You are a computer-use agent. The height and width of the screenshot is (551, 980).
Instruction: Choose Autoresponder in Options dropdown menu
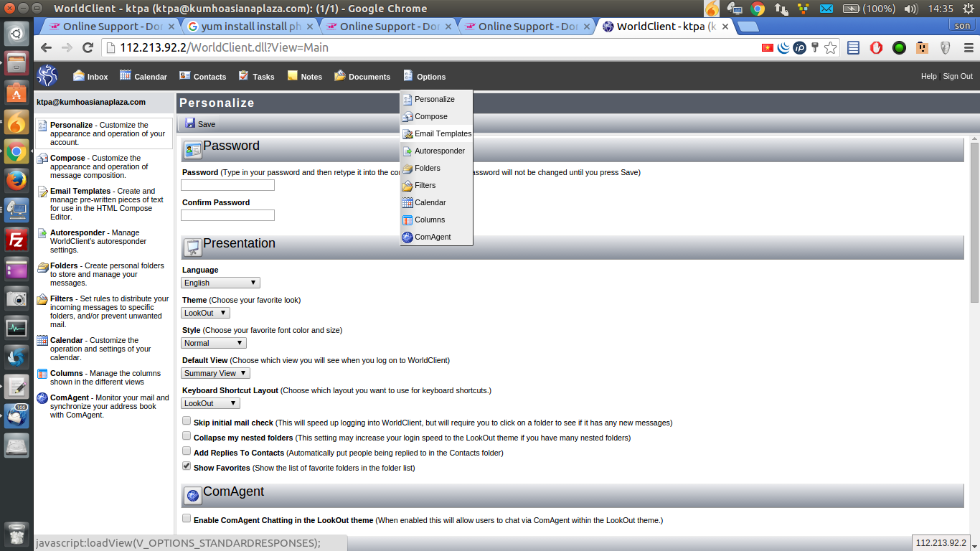pos(436,151)
